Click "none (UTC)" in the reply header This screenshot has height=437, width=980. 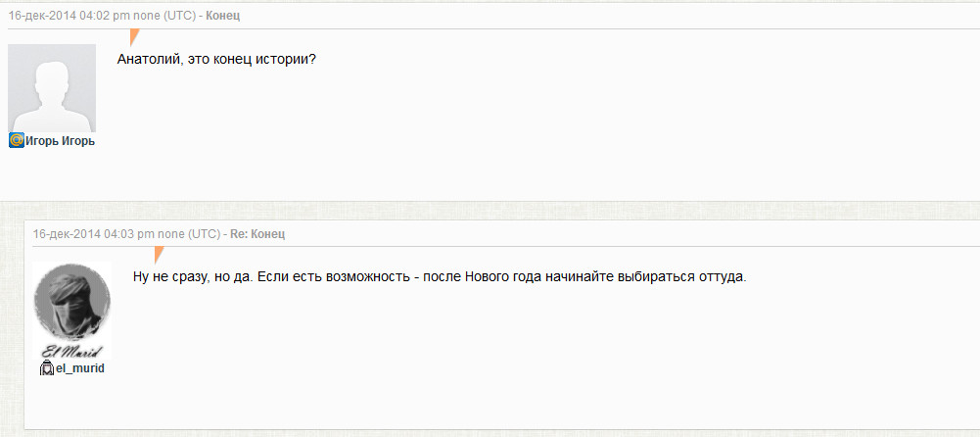[189, 234]
